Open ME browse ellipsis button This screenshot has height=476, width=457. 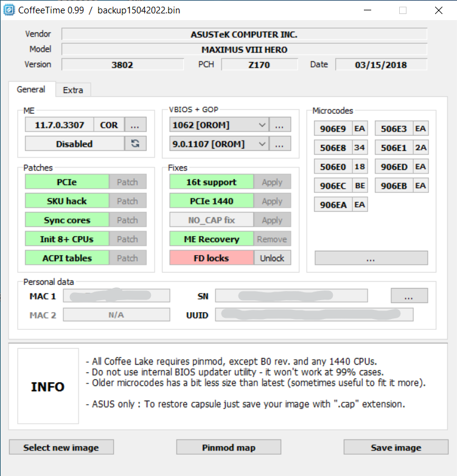click(135, 125)
